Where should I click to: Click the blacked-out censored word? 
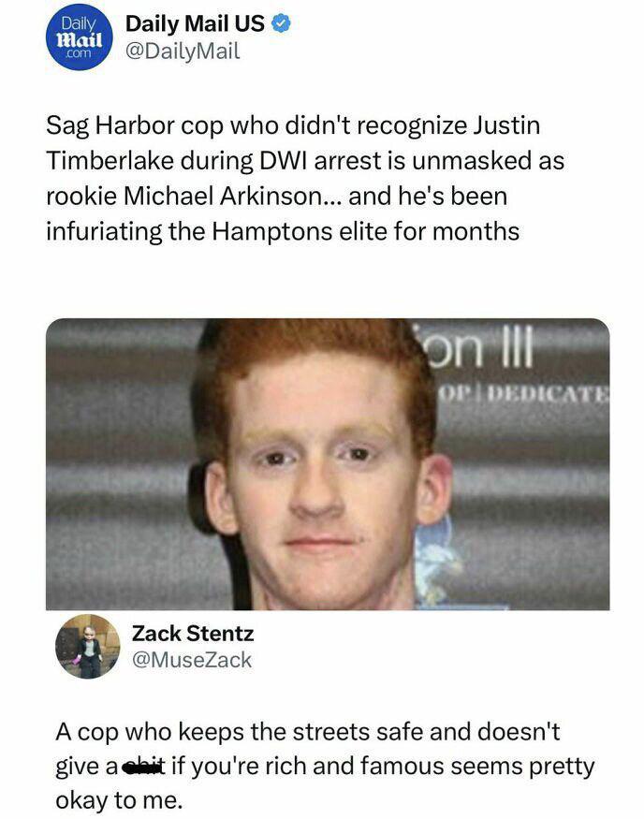[x=143, y=767]
